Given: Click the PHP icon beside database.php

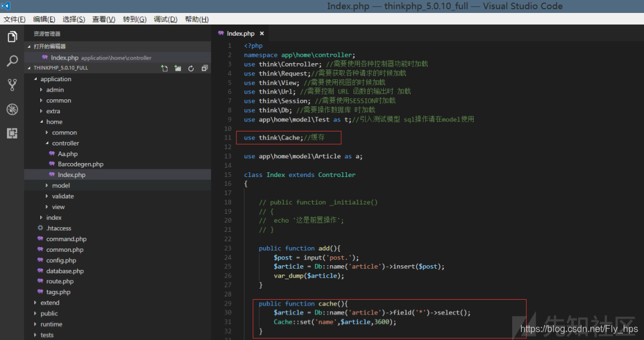Looking at the screenshot, I should coord(40,270).
